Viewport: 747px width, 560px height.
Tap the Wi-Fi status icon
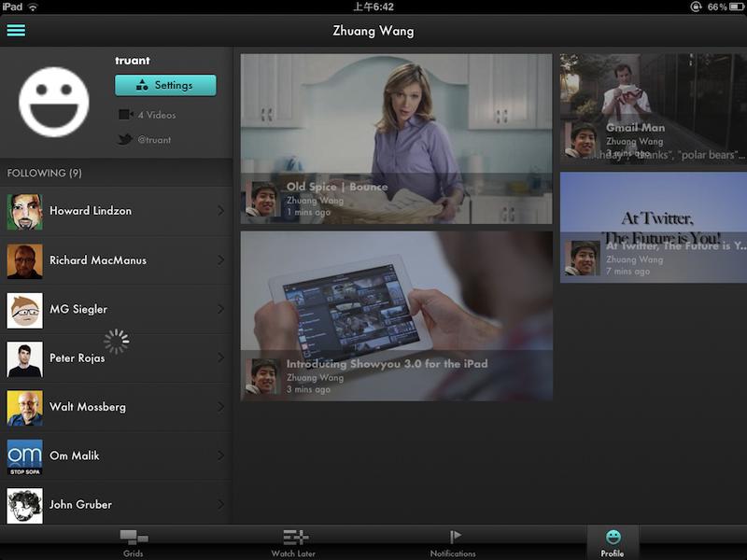(x=34, y=7)
